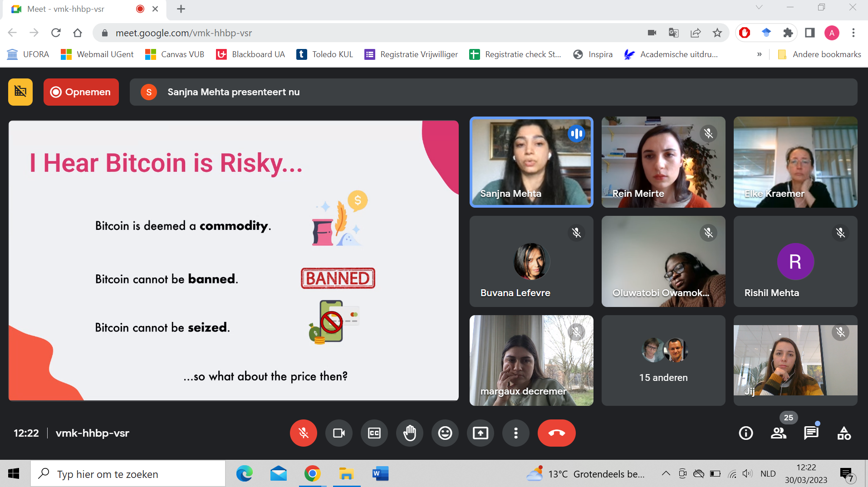This screenshot has height=487, width=868.
Task: Select margaux decremer's video tile
Action: coord(531,360)
